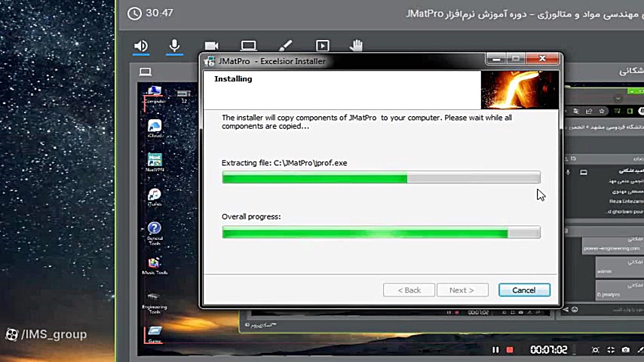This screenshot has height=362, width=644.
Task: Click the overall progress bar
Action: click(381, 232)
